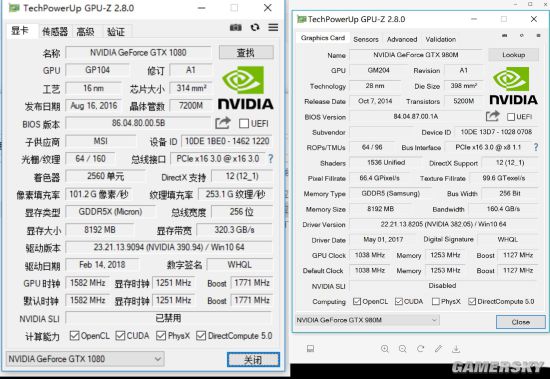The width and height of the screenshot is (550, 379).
Task: Switch to the Sensors tab
Action: tap(366, 39)
